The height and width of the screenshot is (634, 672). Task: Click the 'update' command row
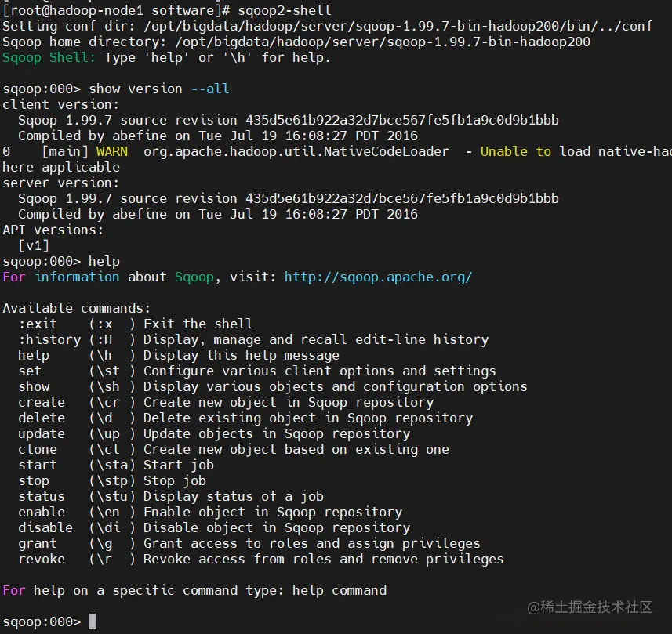pos(214,434)
